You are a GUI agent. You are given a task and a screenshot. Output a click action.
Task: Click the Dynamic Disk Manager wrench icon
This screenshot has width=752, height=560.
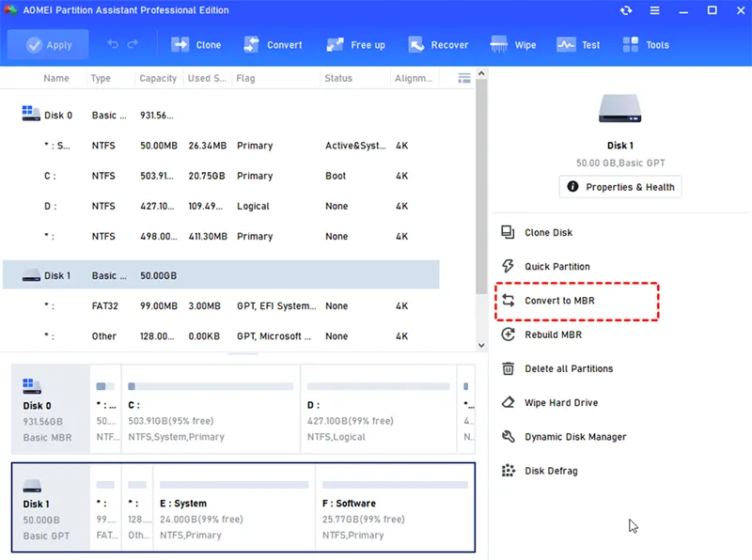pyautogui.click(x=508, y=436)
